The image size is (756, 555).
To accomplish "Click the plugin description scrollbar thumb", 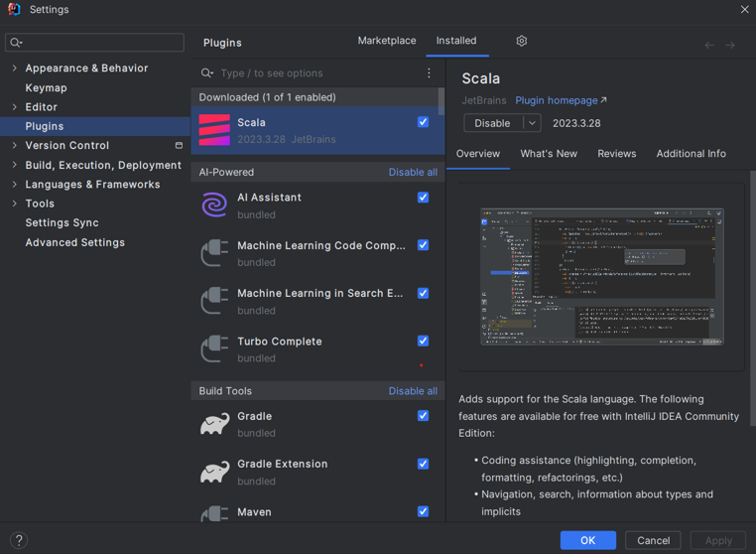I will click(753, 298).
